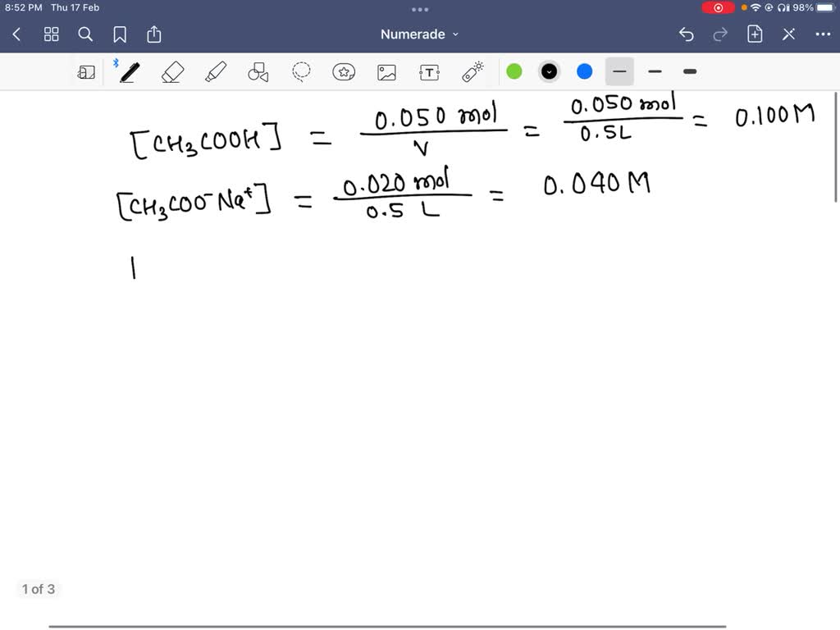
Task: Select the Pen tool
Action: 128,71
